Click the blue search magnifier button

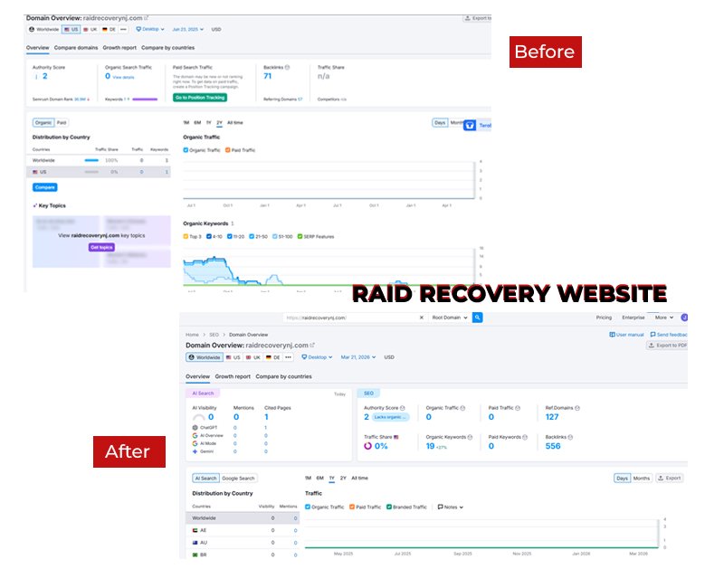[x=478, y=318]
